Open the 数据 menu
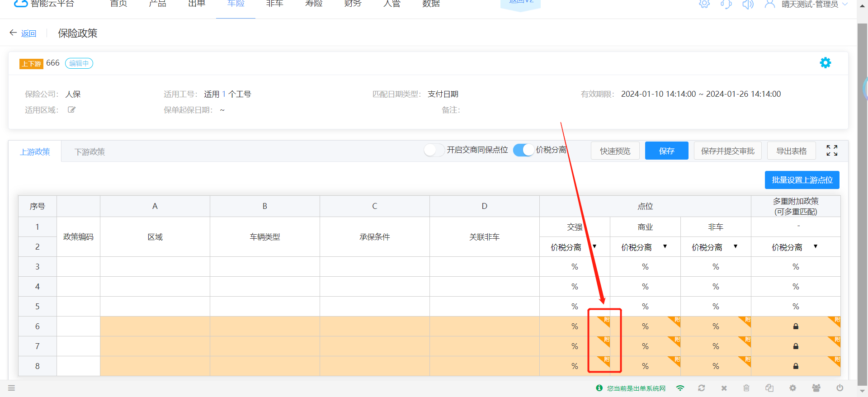The image size is (868, 397). (x=431, y=4)
